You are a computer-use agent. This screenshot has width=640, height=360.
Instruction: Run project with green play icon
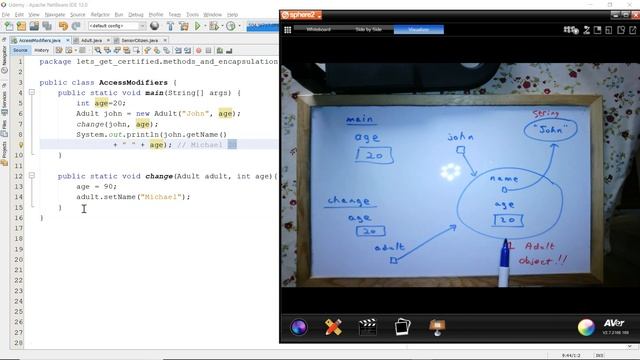(x=198, y=26)
